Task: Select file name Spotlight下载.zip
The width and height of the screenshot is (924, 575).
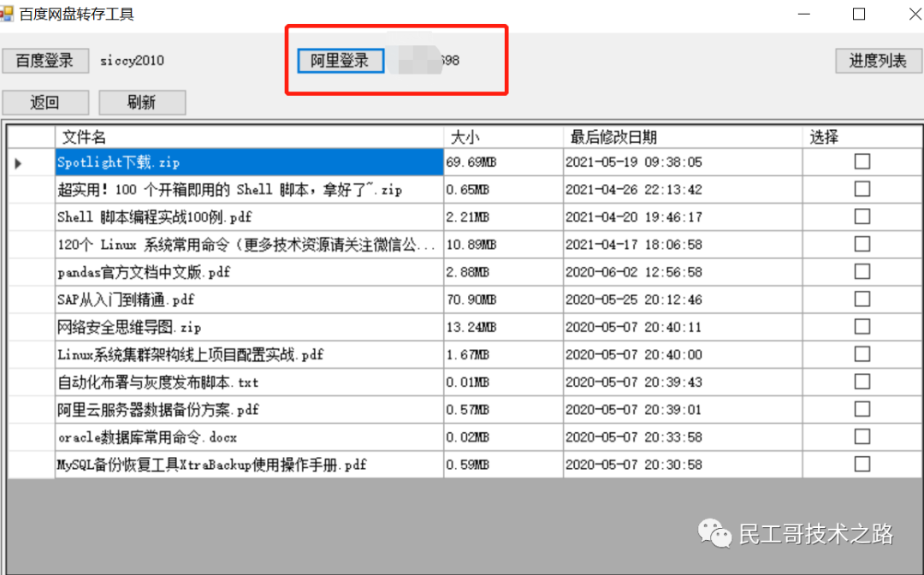Action: point(249,162)
